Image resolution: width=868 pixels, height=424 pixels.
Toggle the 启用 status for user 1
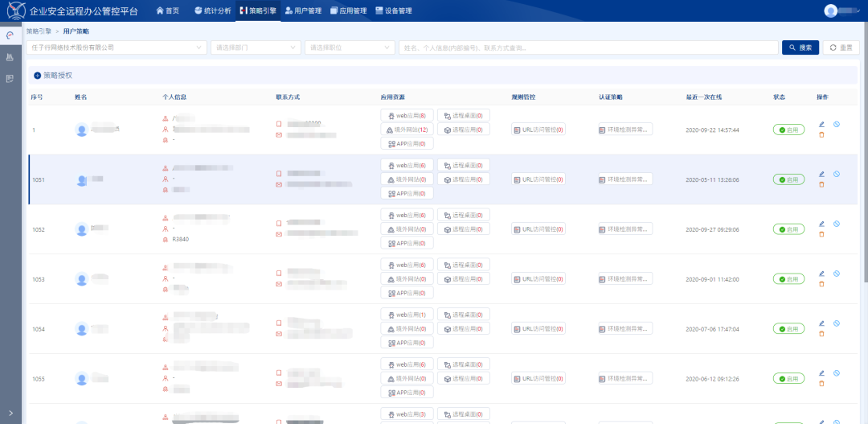[788, 130]
